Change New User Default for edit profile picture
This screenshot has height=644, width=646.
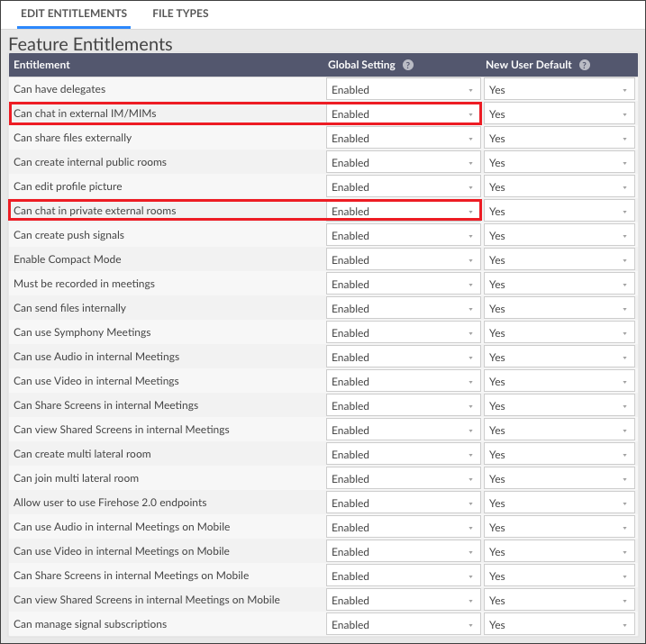[x=560, y=187]
